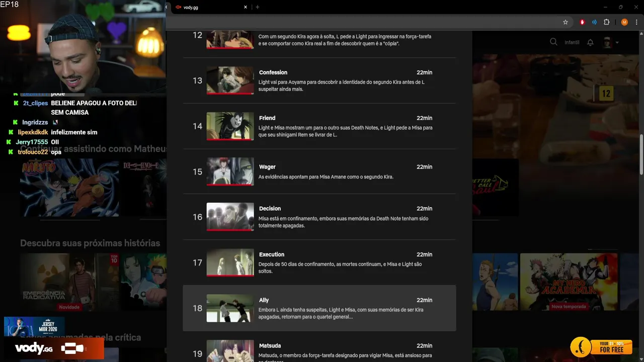This screenshot has height=362, width=644.
Task: Select the Friend episode title
Action: (267, 118)
